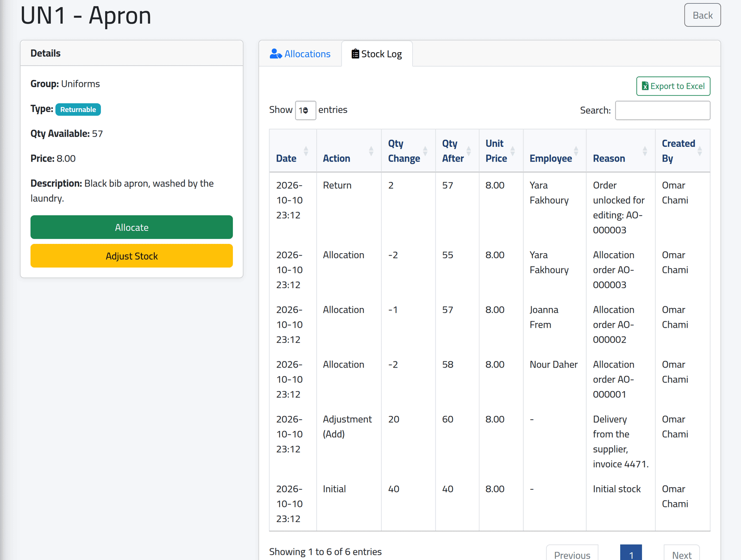Click Showing 1 to 6 of 6 entries text
Viewport: 741px width, 560px height.
pyautogui.click(x=326, y=552)
